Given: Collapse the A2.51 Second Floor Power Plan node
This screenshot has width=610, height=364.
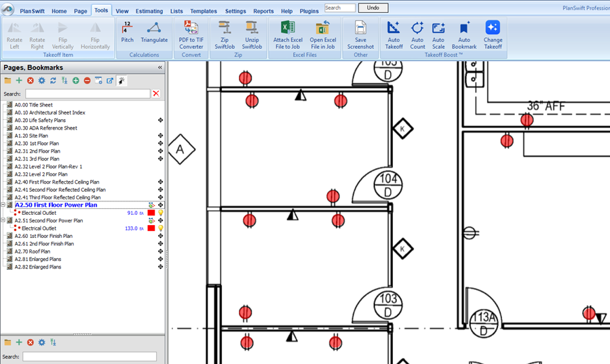Looking at the screenshot, I should click(3, 221).
